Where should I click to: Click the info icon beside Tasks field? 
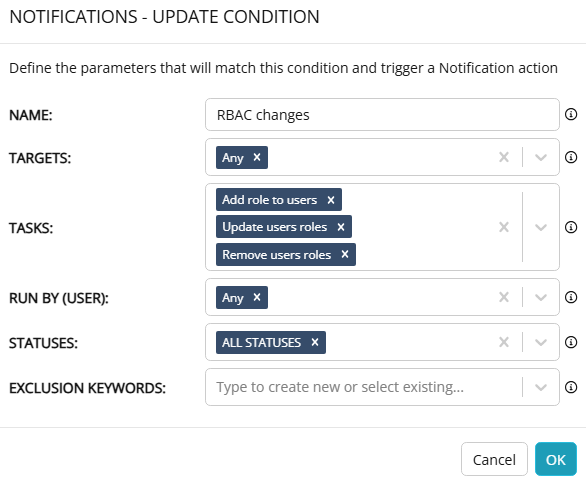click(571, 227)
